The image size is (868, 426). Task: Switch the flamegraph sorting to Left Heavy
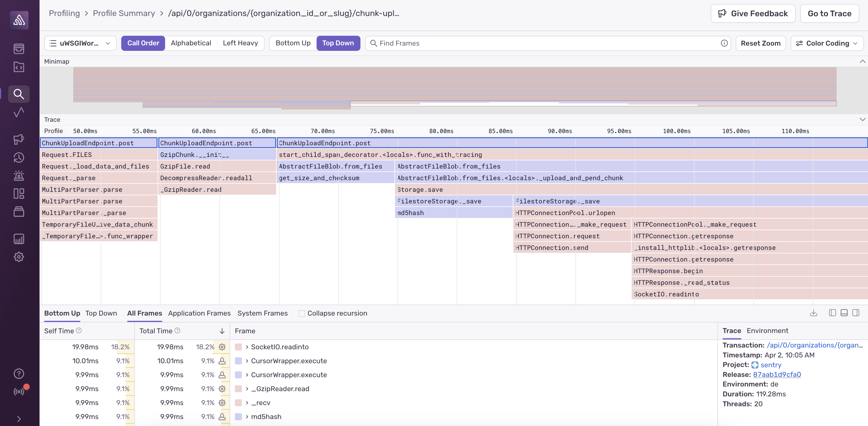pos(240,43)
